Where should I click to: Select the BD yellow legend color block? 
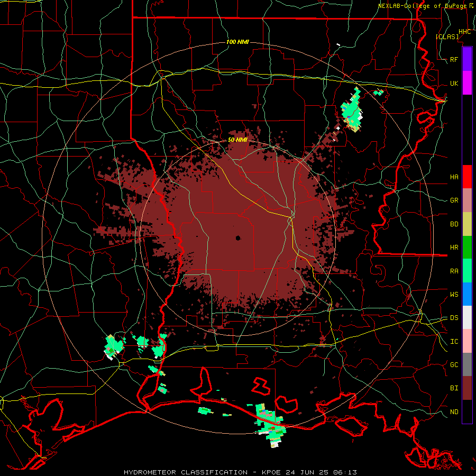click(x=467, y=224)
